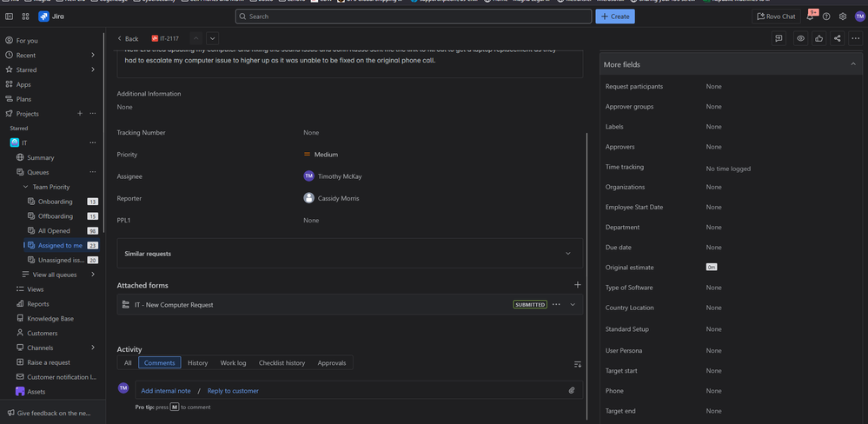The image size is (868, 424).
Task: Open Unassigned issues queue
Action: coord(63,260)
